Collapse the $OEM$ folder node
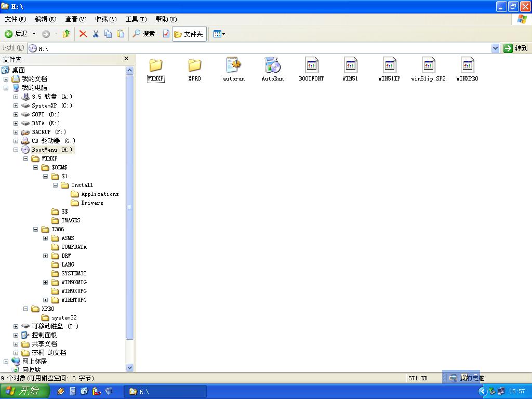Image resolution: width=532 pixels, height=399 pixels. [x=35, y=167]
